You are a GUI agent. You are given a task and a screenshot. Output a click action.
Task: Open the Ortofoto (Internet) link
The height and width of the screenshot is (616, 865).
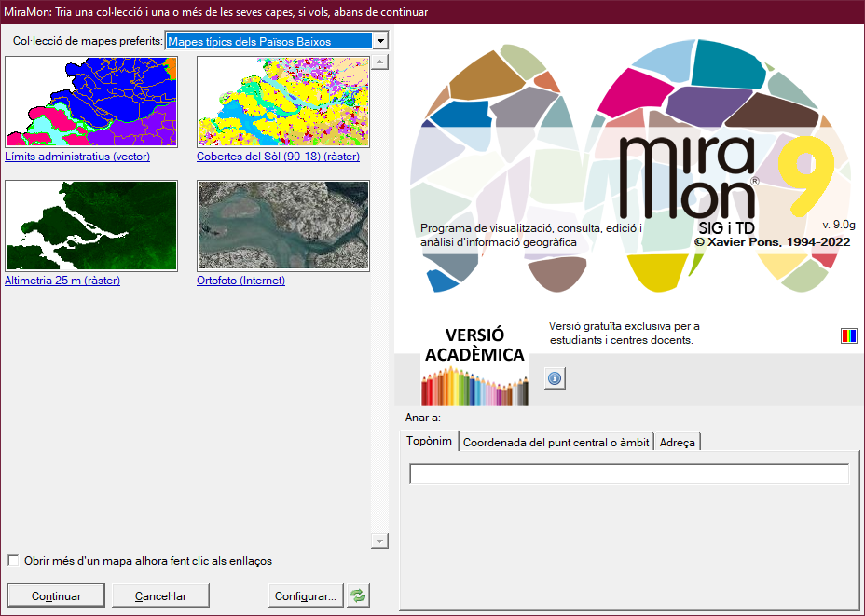[x=241, y=281]
